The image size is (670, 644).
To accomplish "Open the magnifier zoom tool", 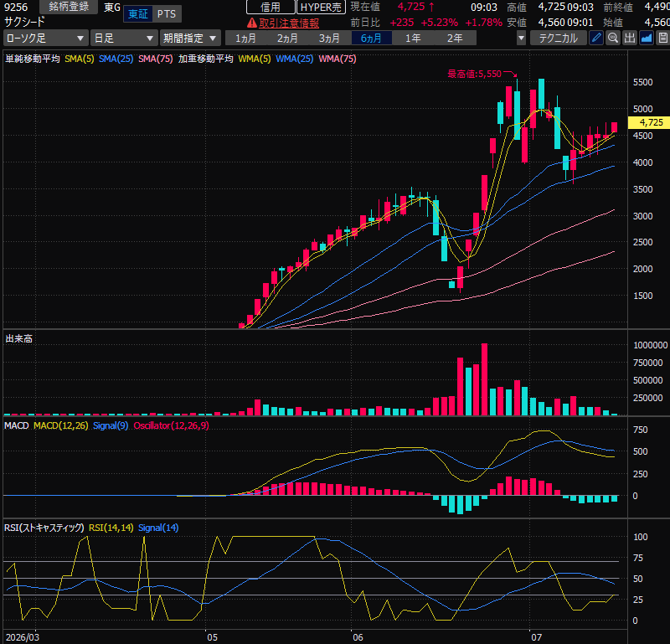I will (x=613, y=38).
